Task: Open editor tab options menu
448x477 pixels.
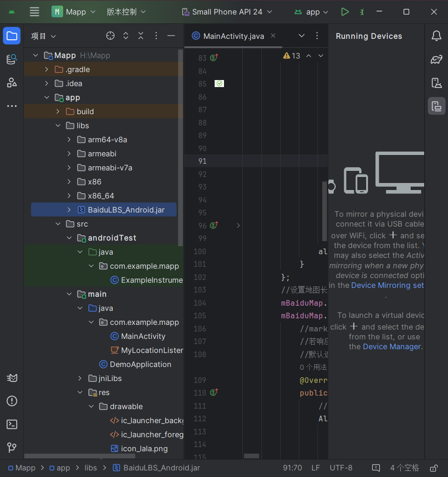Action: [317, 36]
